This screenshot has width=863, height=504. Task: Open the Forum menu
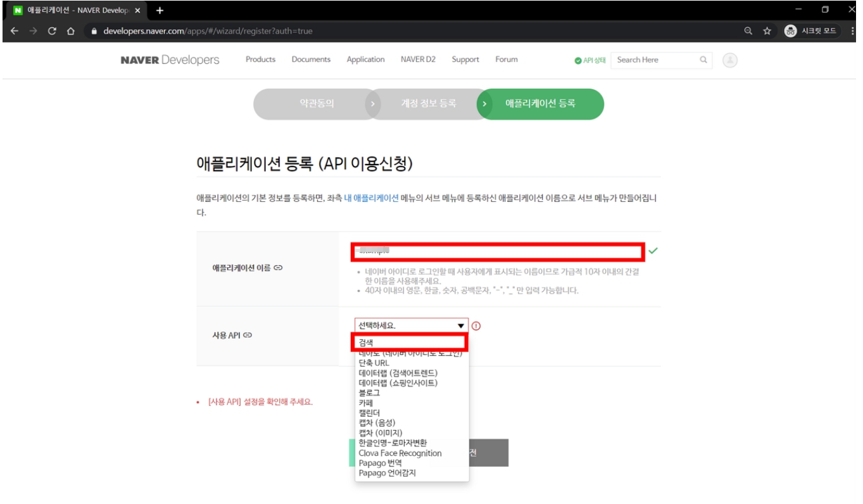[507, 60]
